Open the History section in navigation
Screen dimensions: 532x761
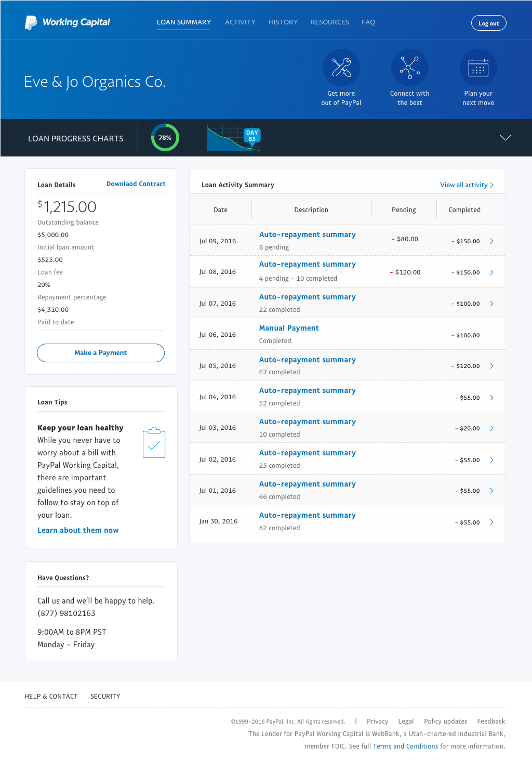(283, 22)
